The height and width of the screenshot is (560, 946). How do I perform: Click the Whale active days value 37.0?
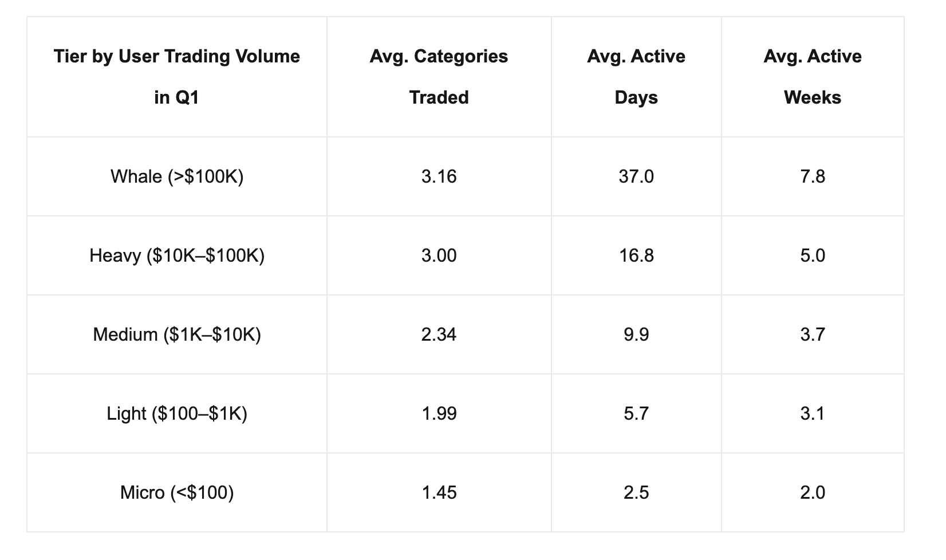636,176
